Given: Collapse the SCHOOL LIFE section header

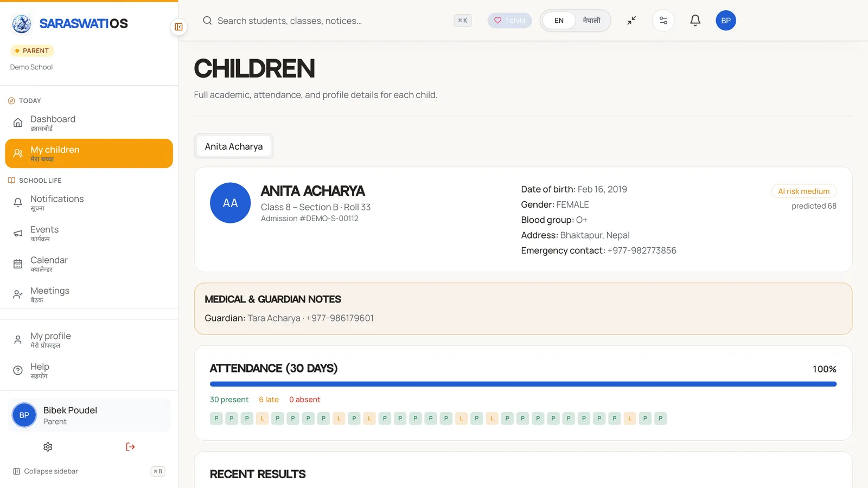Looking at the screenshot, I should point(35,181).
